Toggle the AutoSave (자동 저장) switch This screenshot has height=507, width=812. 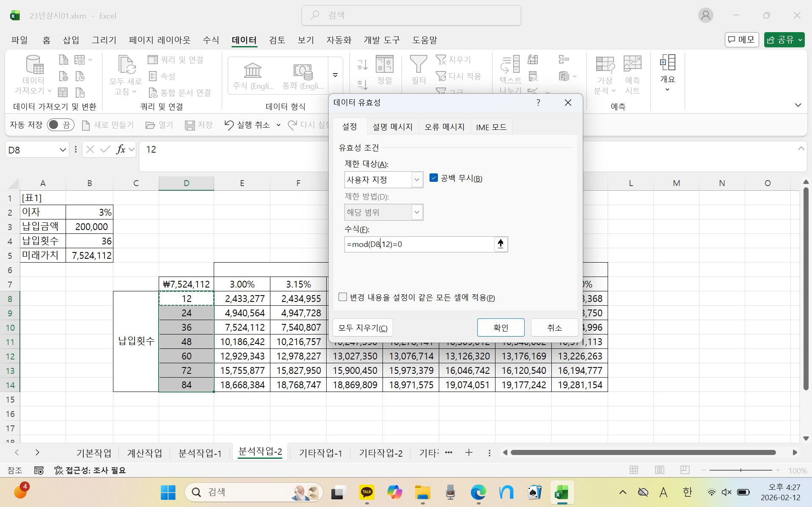61,125
